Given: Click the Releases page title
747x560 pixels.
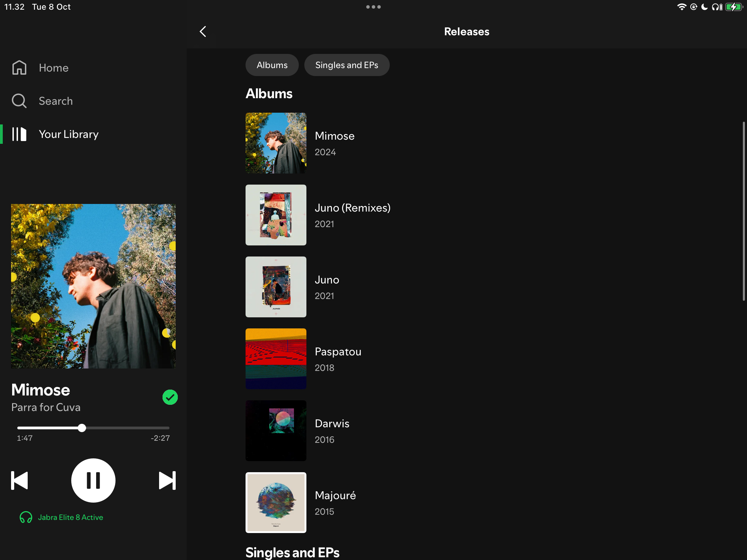Looking at the screenshot, I should [x=467, y=31].
